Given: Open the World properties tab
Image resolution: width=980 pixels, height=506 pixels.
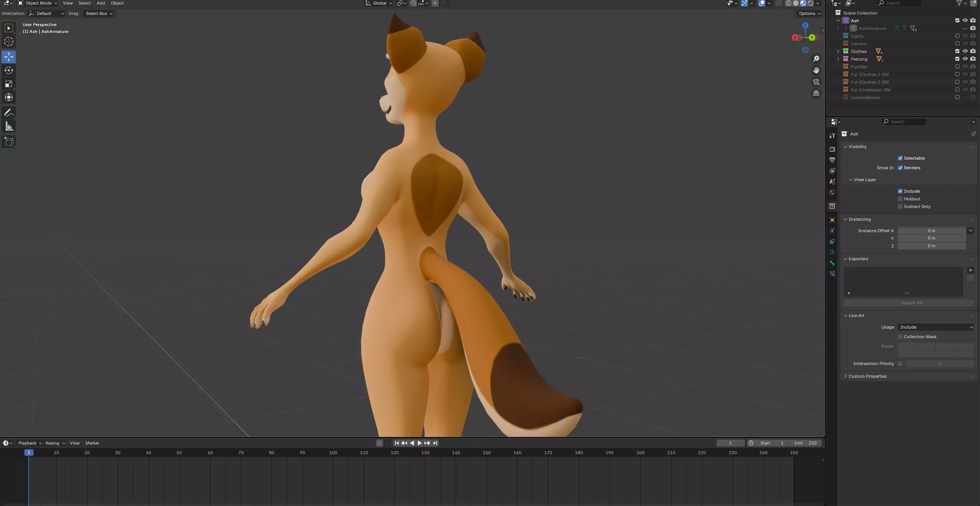Looking at the screenshot, I should [832, 192].
